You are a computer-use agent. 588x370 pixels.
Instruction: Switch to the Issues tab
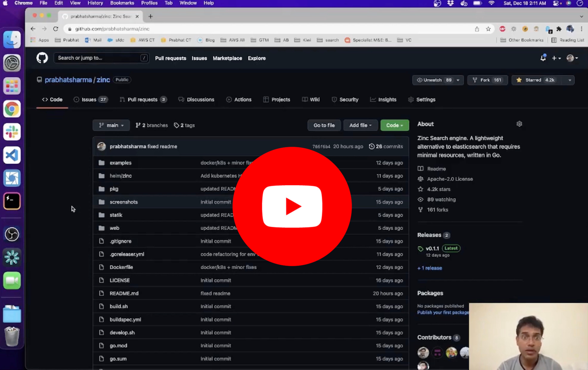point(89,100)
